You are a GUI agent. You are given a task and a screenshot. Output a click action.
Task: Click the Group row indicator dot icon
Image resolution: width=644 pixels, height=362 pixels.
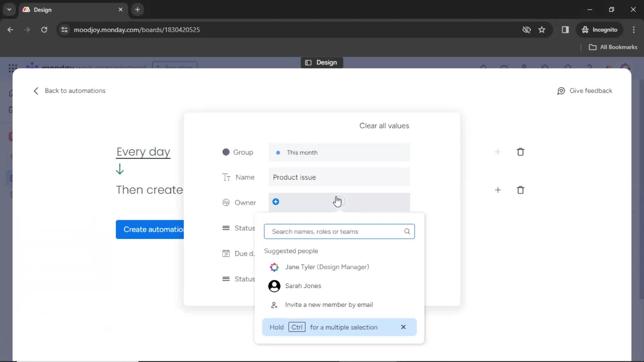pyautogui.click(x=226, y=152)
